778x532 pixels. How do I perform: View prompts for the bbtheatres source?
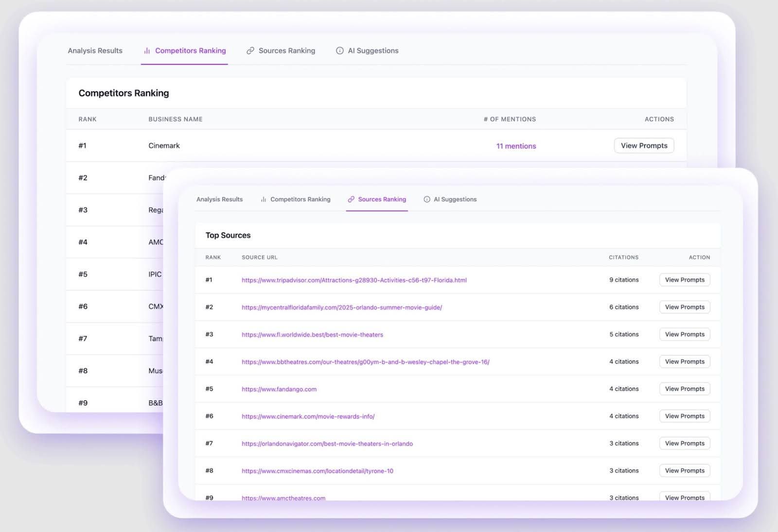tap(685, 361)
